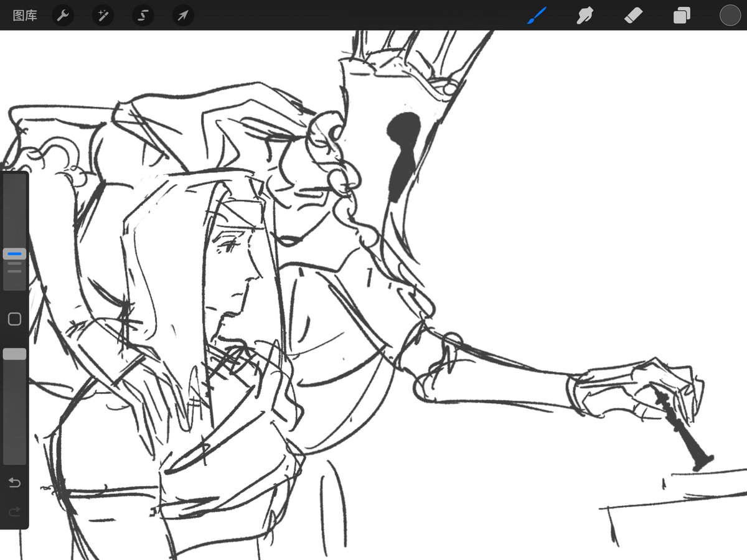Open the Actions wrench menu
Viewport: 747px width, 560px height.
click(63, 16)
